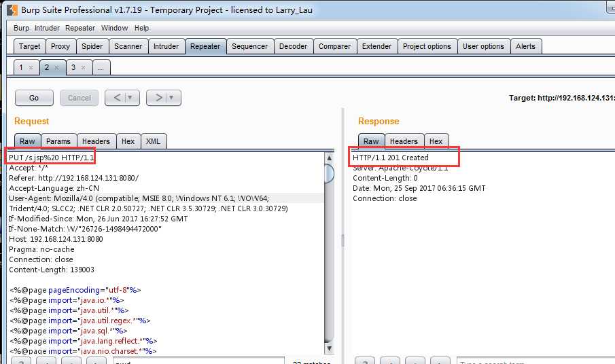Select the Request XML tab
The width and height of the screenshot is (615, 364).
pyautogui.click(x=153, y=141)
